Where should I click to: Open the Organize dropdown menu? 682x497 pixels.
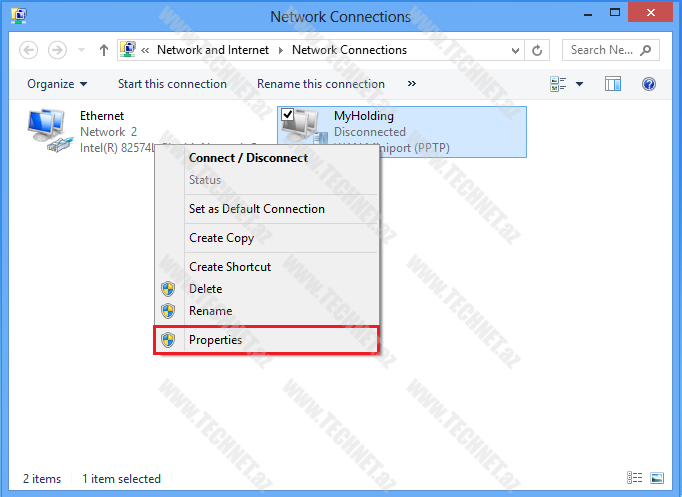click(57, 84)
